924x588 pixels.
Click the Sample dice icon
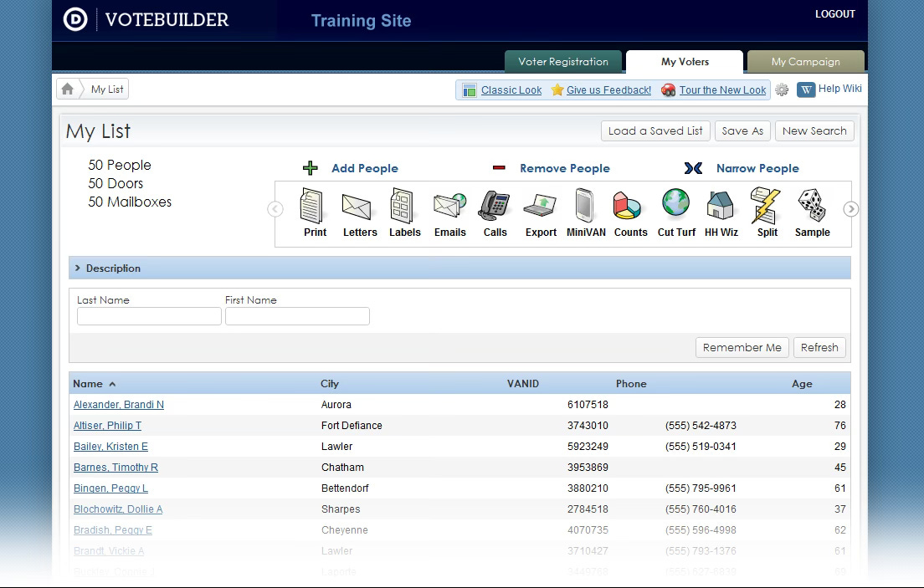pos(812,205)
